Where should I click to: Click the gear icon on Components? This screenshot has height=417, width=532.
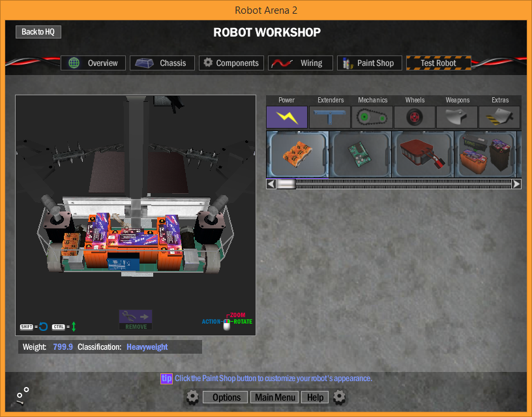pos(208,63)
